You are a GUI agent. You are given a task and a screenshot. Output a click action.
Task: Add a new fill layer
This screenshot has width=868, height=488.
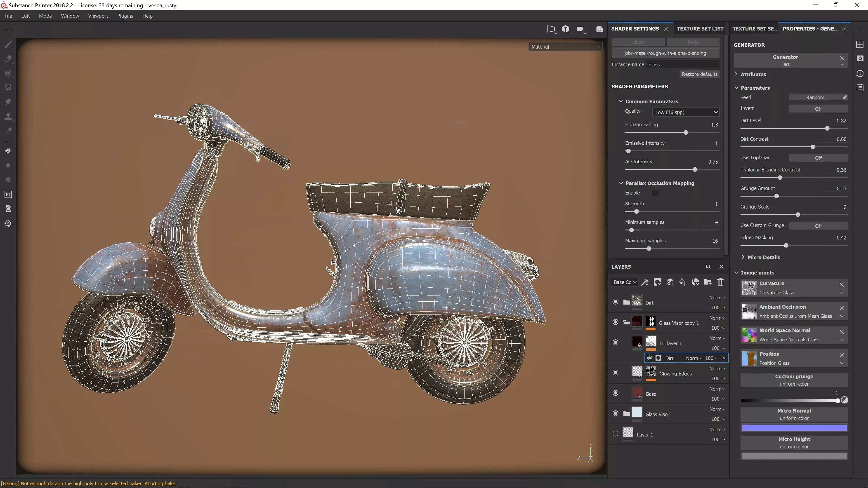pyautogui.click(x=682, y=282)
